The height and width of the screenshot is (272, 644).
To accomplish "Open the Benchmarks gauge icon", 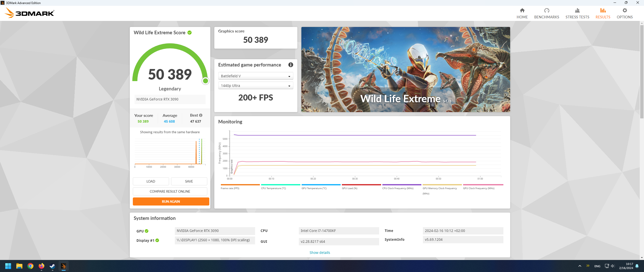I will 547,10.
